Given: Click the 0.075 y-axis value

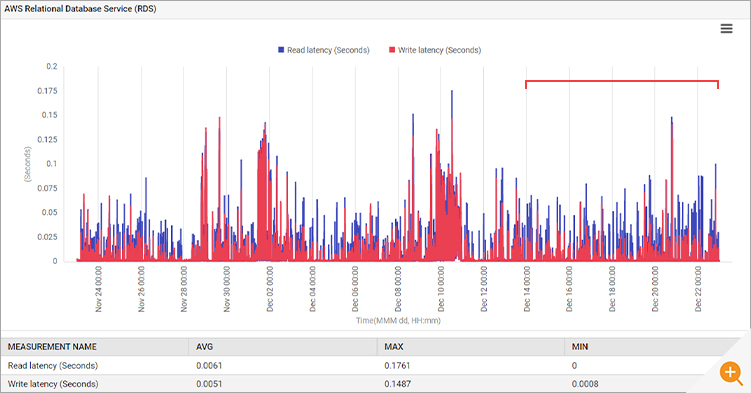Looking at the screenshot, I should pyautogui.click(x=47, y=188).
